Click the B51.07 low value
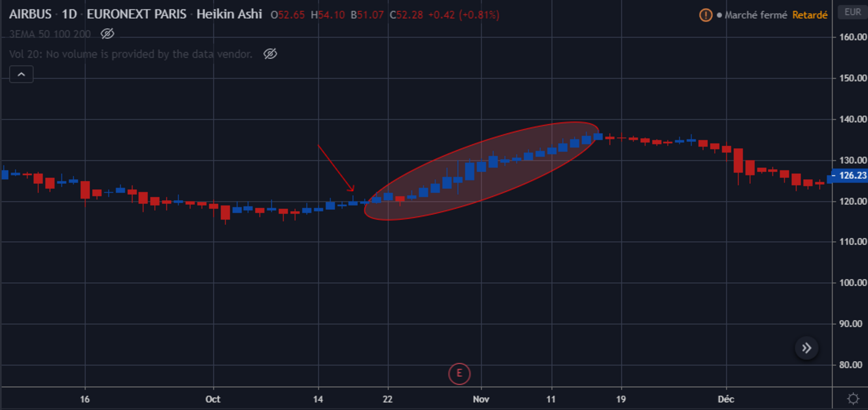This screenshot has width=868, height=410. coord(367,15)
